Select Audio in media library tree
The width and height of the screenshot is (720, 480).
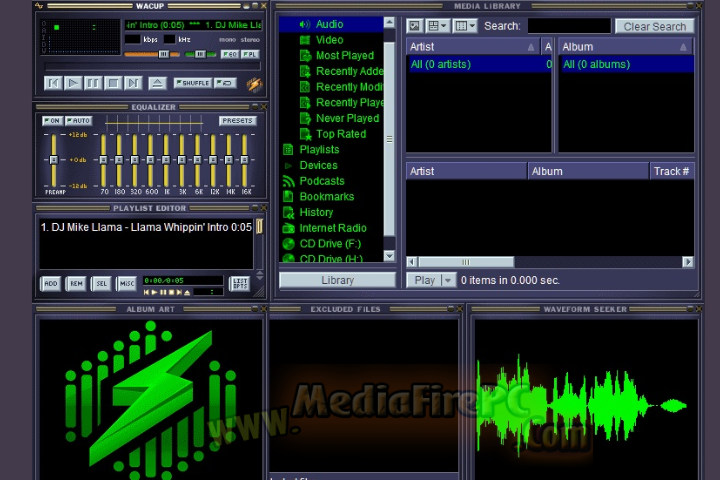(x=330, y=24)
